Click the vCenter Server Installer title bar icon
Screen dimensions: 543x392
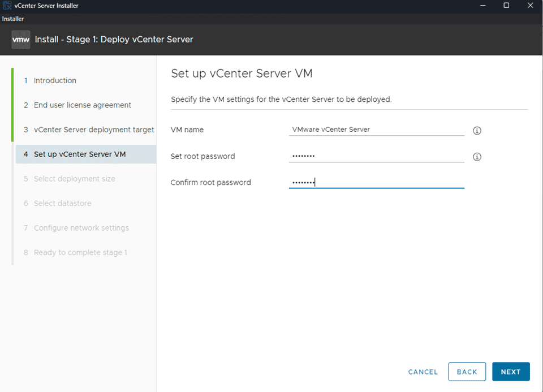click(x=6, y=5)
